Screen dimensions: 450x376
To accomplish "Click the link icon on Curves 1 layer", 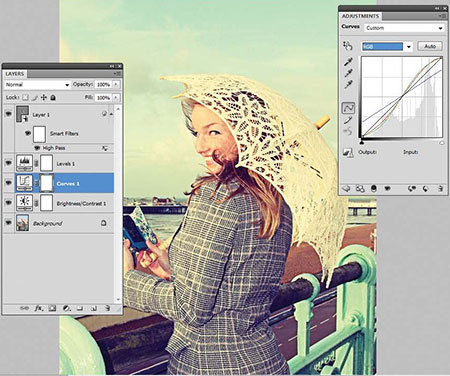I will 36,183.
